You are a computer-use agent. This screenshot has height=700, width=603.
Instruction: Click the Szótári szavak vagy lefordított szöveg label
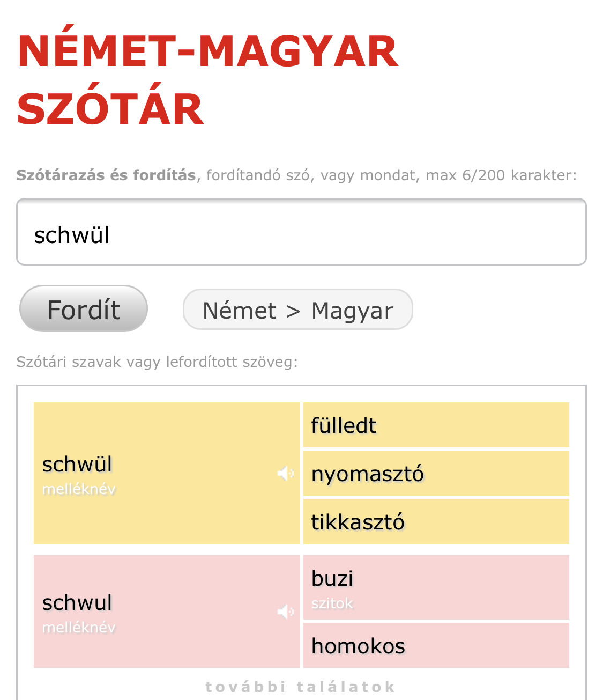coord(157,362)
